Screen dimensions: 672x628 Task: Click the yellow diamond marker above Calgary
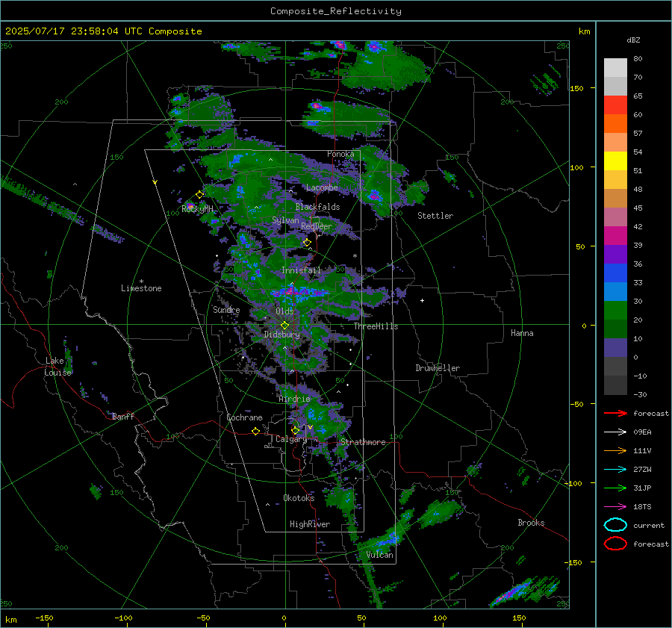[x=295, y=430]
